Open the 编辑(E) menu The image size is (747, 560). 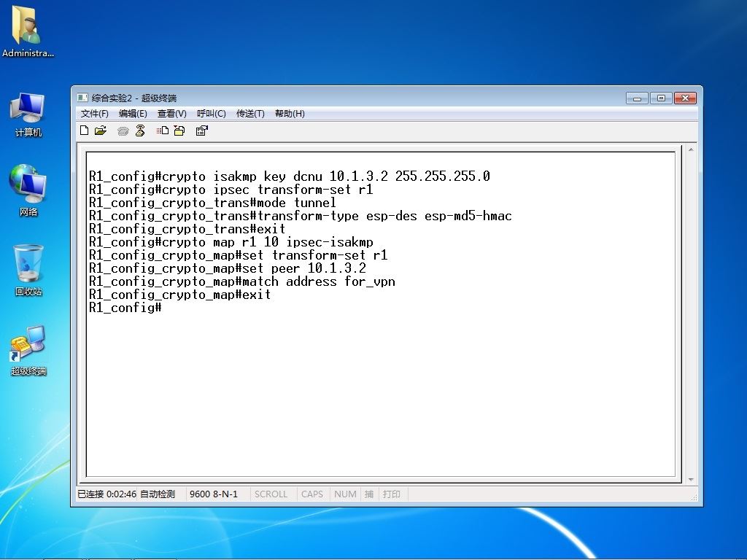pyautogui.click(x=133, y=113)
